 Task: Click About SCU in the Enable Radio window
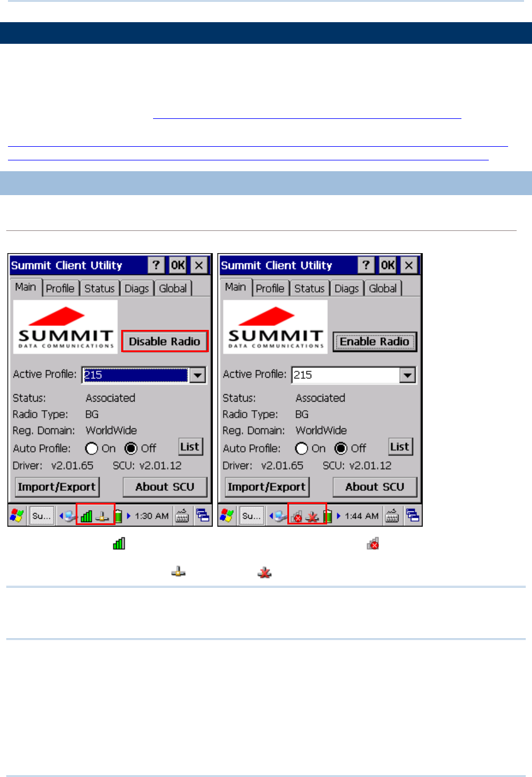pos(375,487)
